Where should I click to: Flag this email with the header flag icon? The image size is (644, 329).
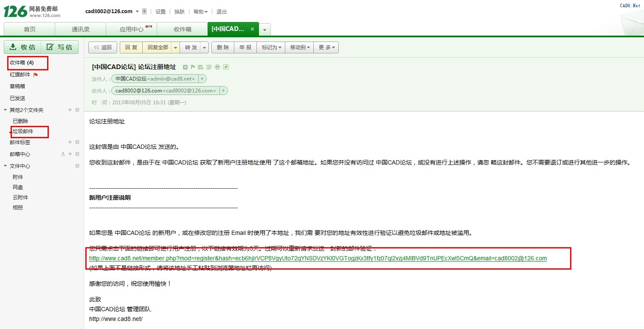point(193,67)
